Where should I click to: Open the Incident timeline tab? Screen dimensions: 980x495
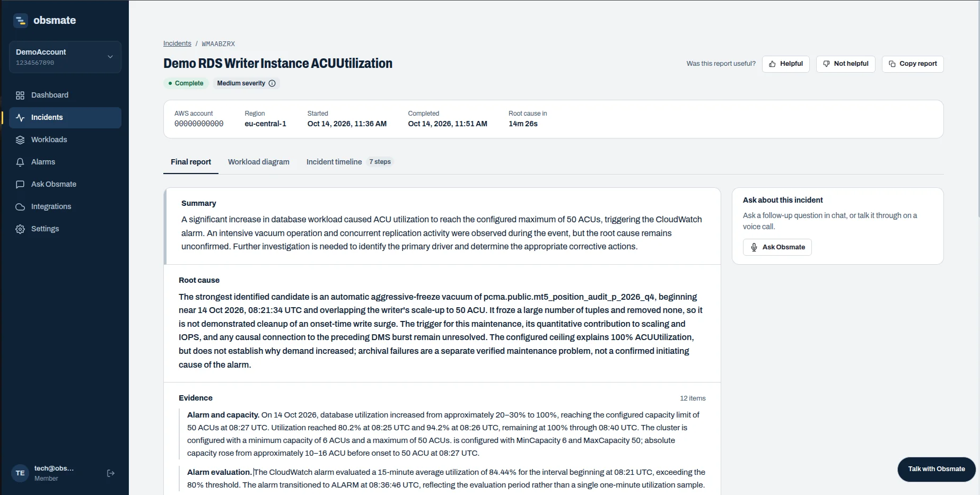pyautogui.click(x=349, y=162)
